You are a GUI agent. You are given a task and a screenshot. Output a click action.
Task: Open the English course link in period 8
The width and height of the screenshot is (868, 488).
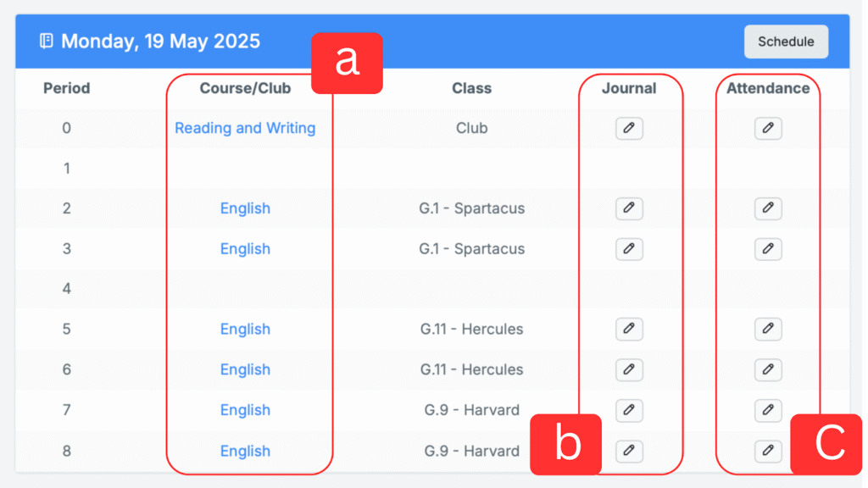click(x=245, y=451)
